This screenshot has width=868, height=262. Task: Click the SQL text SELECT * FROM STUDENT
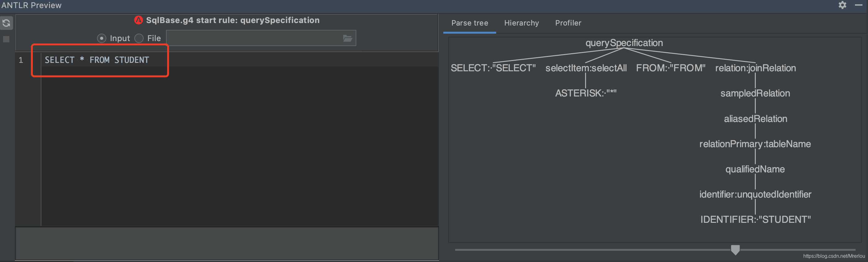coord(97,60)
